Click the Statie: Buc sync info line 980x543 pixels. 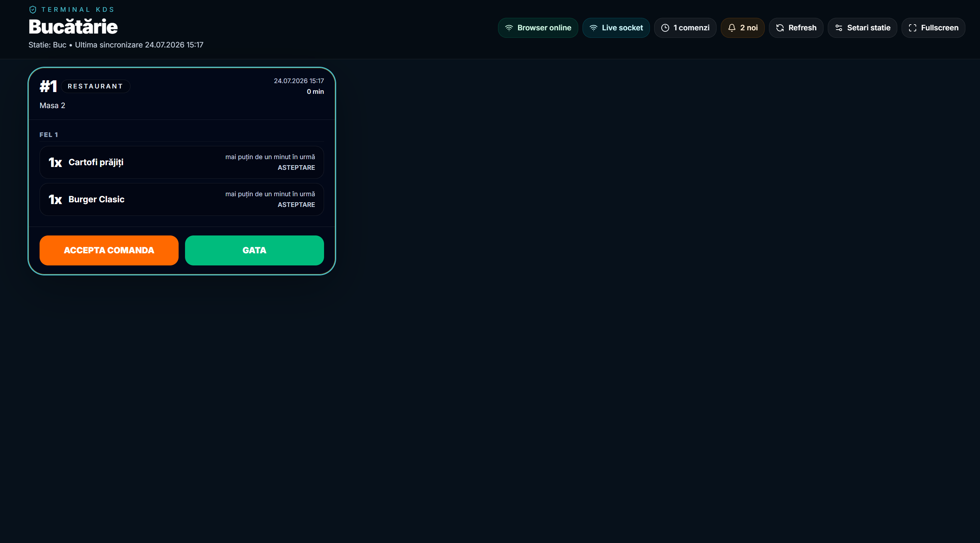pyautogui.click(x=116, y=45)
